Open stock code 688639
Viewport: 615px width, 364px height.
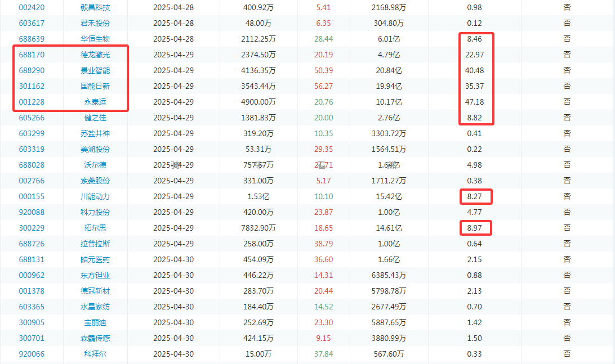click(32, 39)
